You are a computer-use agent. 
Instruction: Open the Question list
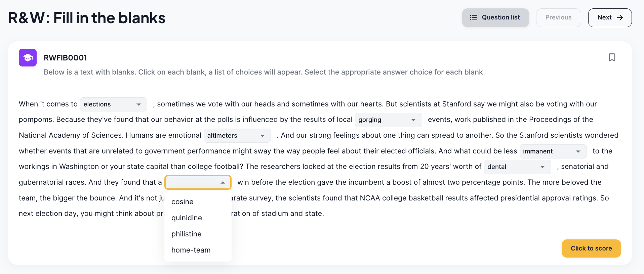coord(495,18)
